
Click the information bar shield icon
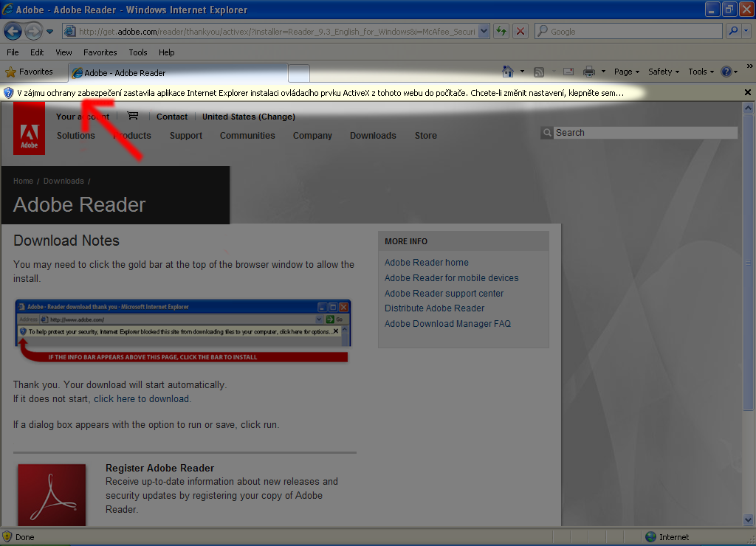[x=8, y=93]
